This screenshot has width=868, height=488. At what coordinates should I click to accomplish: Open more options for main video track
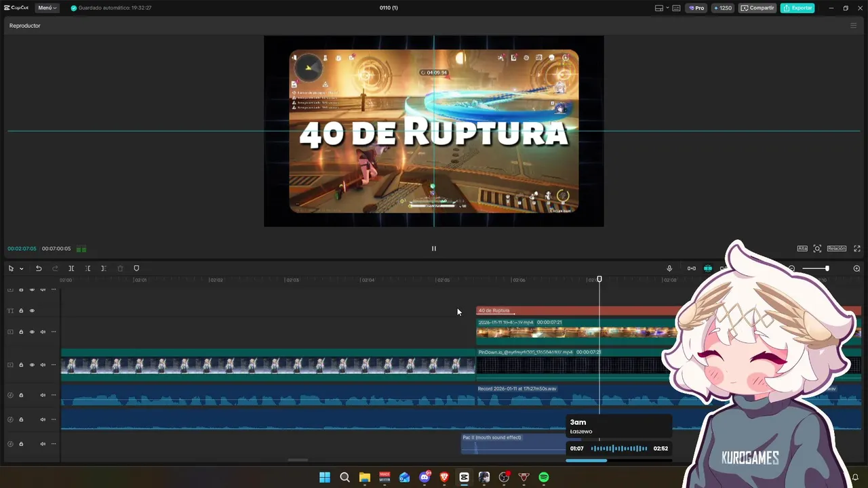[x=54, y=365]
